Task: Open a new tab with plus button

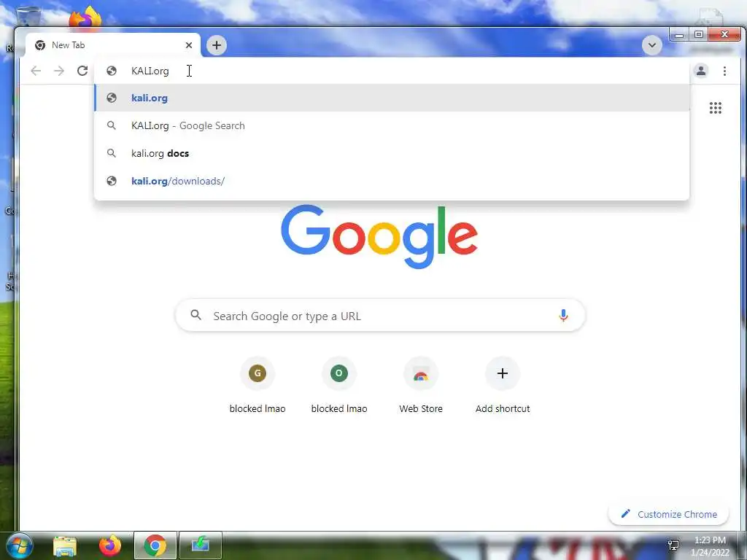Action: pyautogui.click(x=216, y=45)
